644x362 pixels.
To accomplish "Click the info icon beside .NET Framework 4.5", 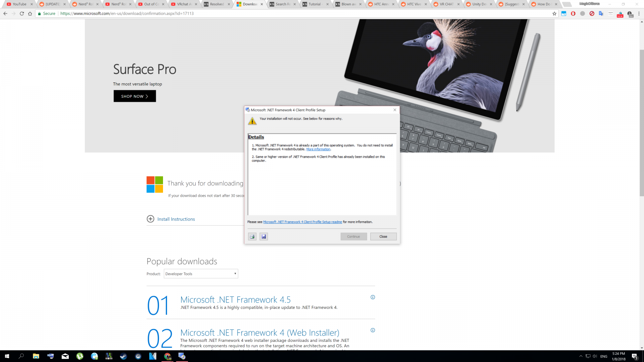I will click(373, 297).
